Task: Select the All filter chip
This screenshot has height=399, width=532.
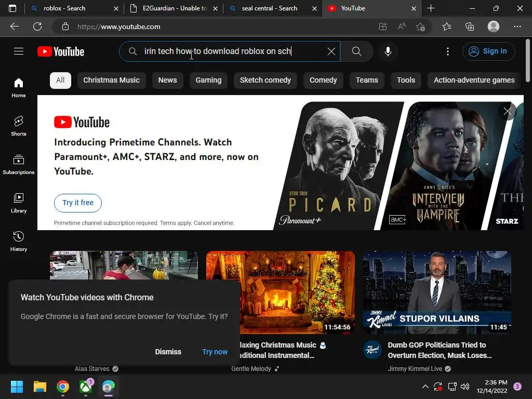Action: 60,80
